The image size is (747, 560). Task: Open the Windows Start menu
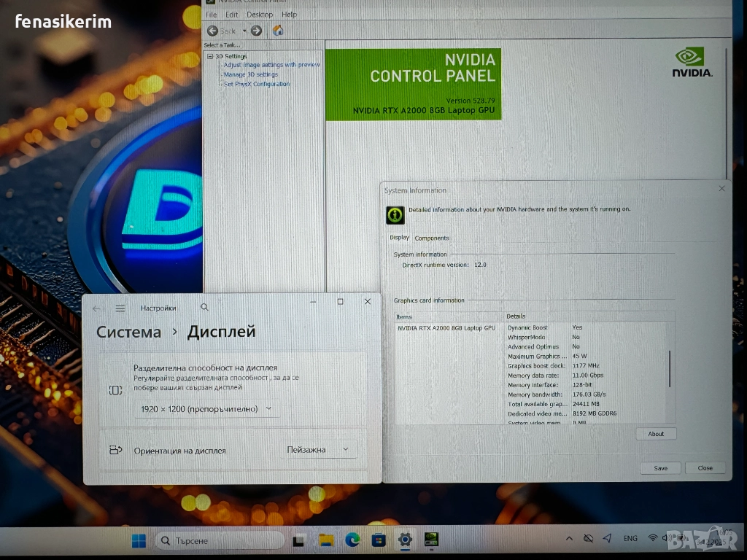139,540
